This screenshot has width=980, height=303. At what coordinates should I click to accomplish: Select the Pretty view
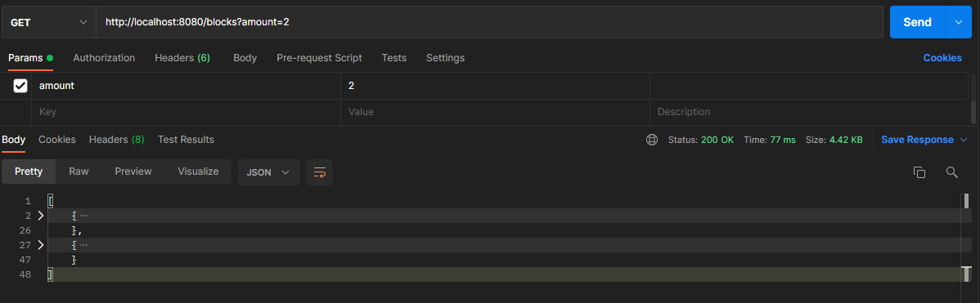pyautogui.click(x=29, y=172)
